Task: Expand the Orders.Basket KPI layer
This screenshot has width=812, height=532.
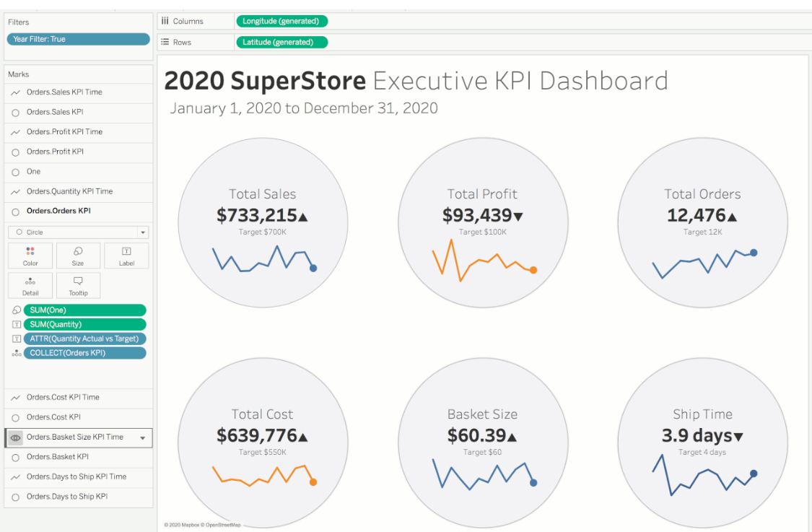Action: click(x=78, y=457)
